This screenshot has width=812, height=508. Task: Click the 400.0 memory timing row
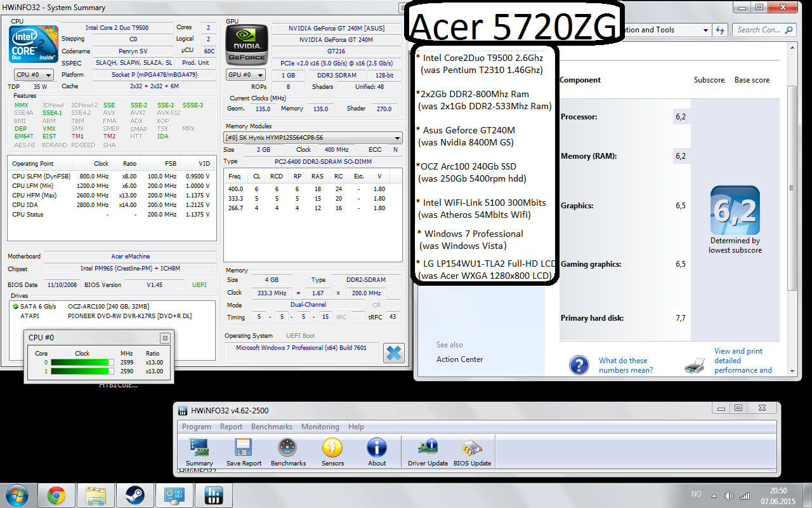point(313,189)
